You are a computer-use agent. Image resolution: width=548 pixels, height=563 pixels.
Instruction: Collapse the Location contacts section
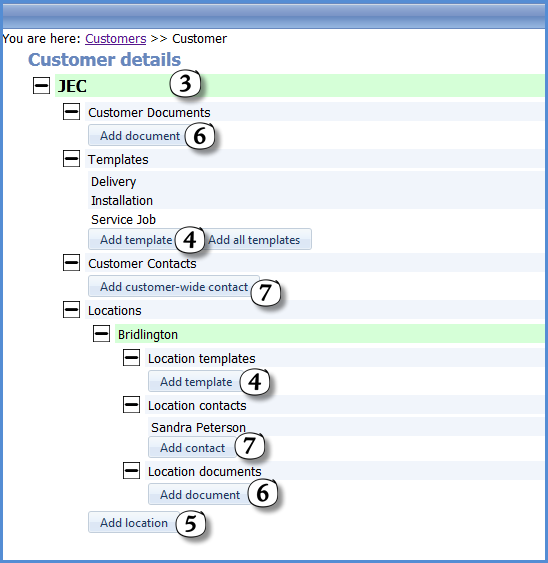(x=131, y=405)
